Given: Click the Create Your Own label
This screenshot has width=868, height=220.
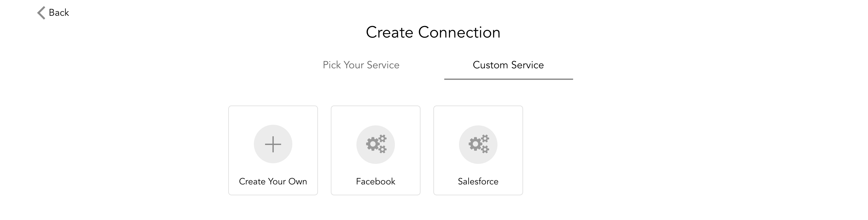Looking at the screenshot, I should tap(273, 182).
